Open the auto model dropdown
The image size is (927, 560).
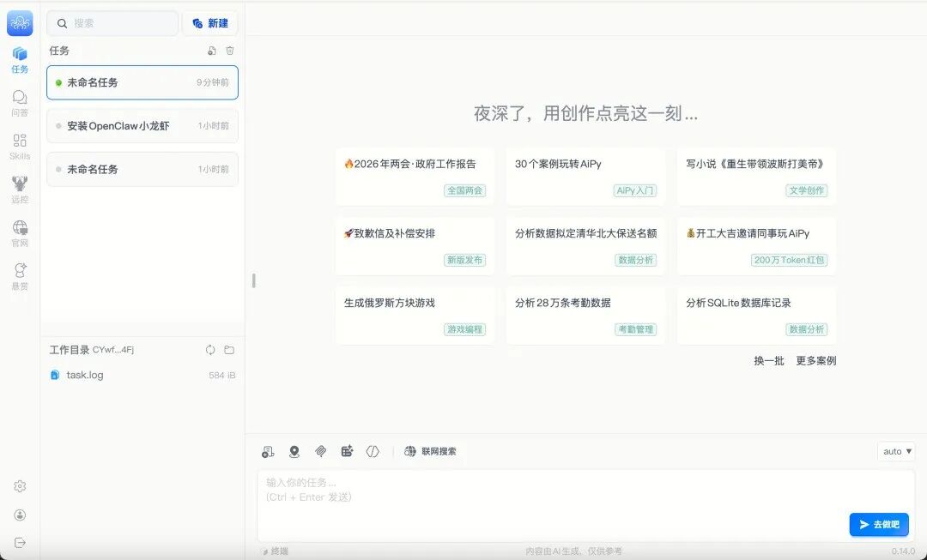tap(895, 450)
